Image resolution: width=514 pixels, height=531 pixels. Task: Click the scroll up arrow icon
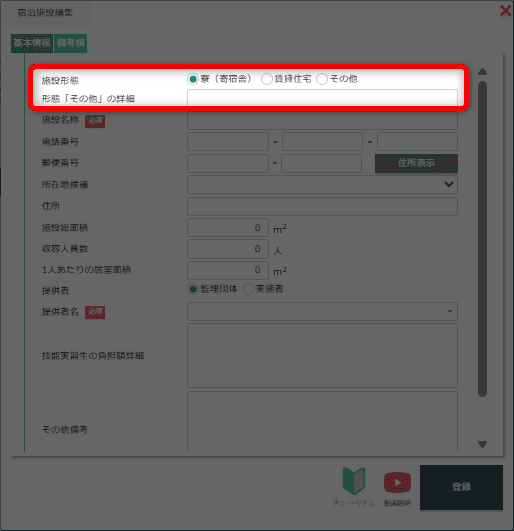coord(483,71)
